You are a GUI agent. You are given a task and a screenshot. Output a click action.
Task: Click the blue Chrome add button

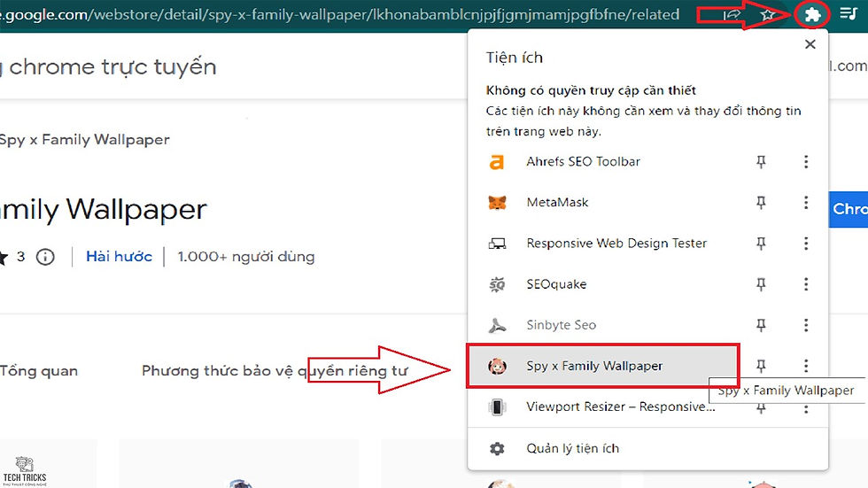click(849, 209)
